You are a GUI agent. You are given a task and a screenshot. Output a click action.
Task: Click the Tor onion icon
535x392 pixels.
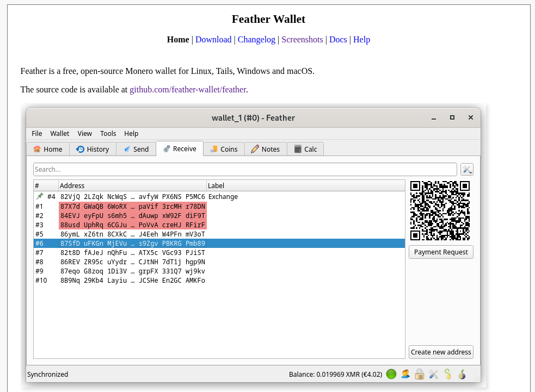click(462, 374)
